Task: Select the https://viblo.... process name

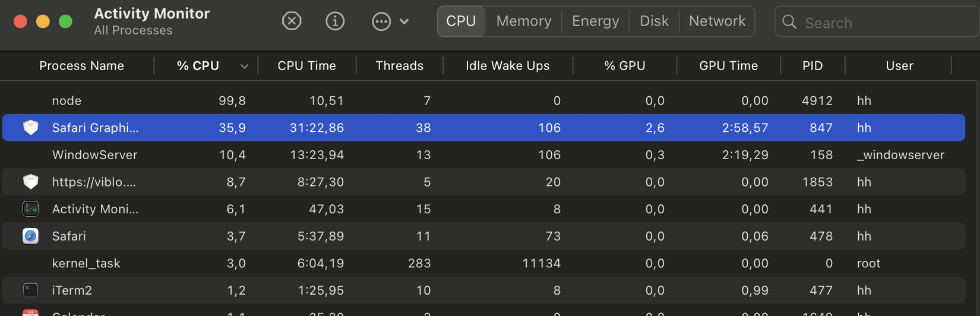Action: click(x=94, y=182)
